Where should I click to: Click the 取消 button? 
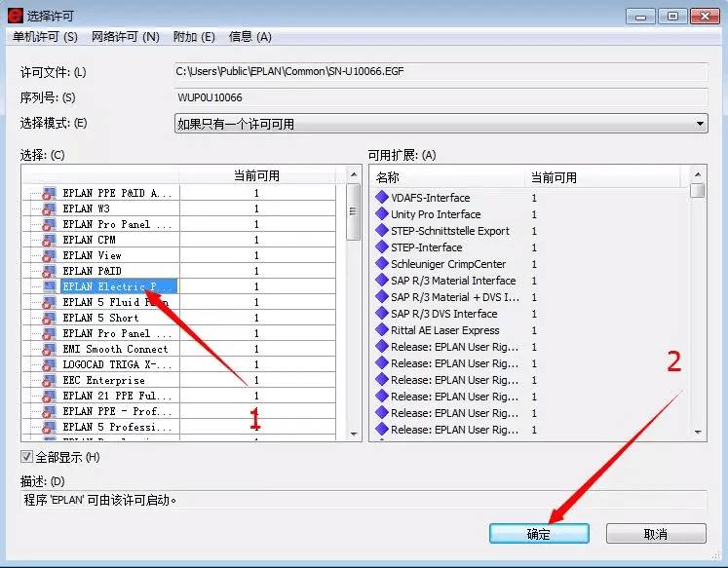point(656,534)
